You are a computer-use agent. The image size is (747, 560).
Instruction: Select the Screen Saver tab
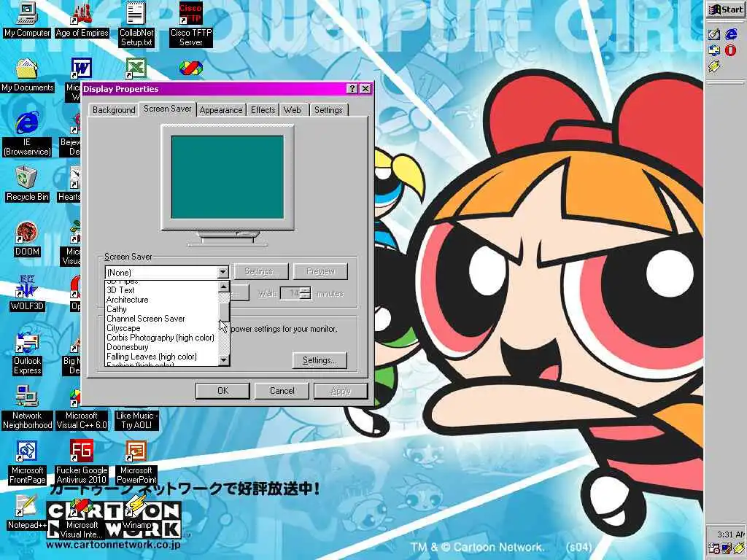coord(167,109)
